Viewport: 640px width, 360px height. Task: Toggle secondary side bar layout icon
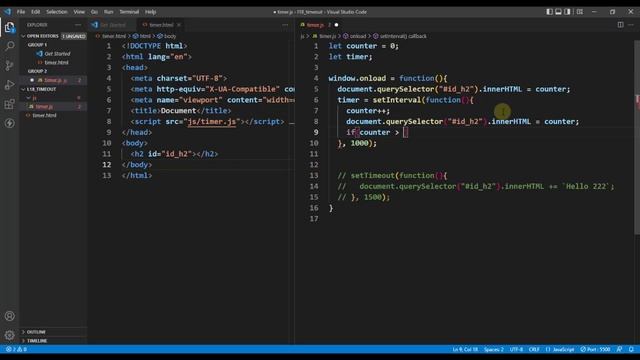coord(567,12)
